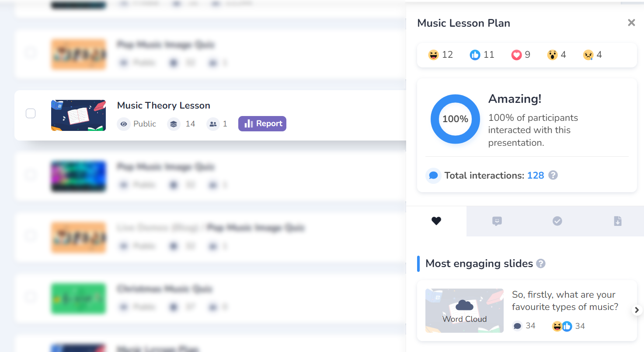The image size is (644, 352).
Task: Click the red heart reaction icon
Action: [516, 55]
